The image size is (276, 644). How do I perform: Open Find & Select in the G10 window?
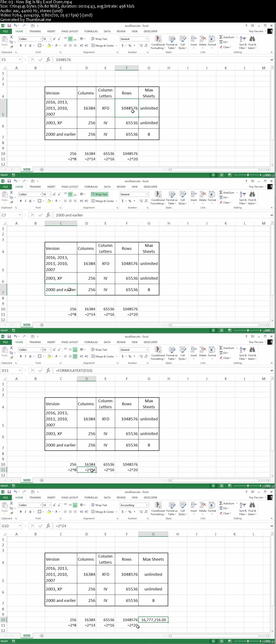pos(252,509)
